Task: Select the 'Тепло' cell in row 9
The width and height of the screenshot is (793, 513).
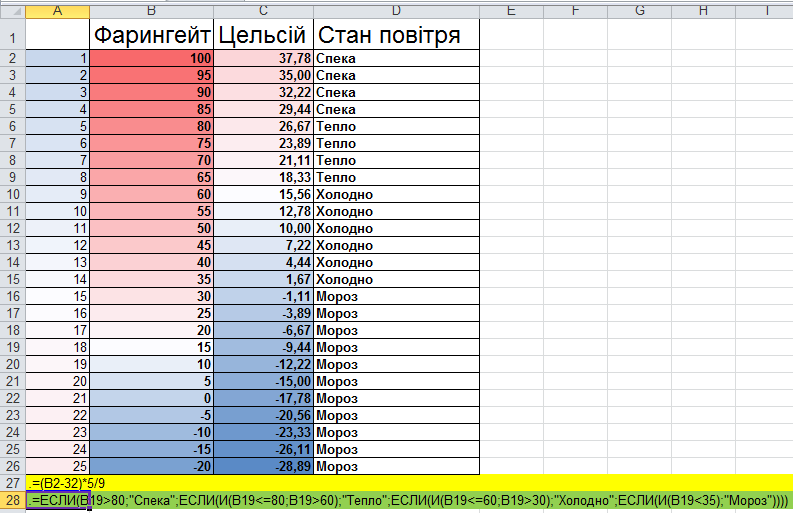Action: coord(396,177)
